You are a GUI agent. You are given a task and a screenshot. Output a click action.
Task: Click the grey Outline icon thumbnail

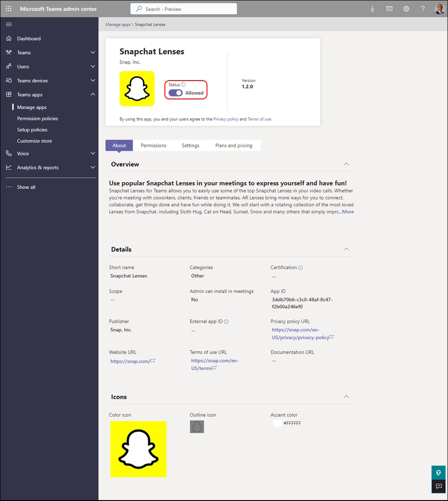197,427
